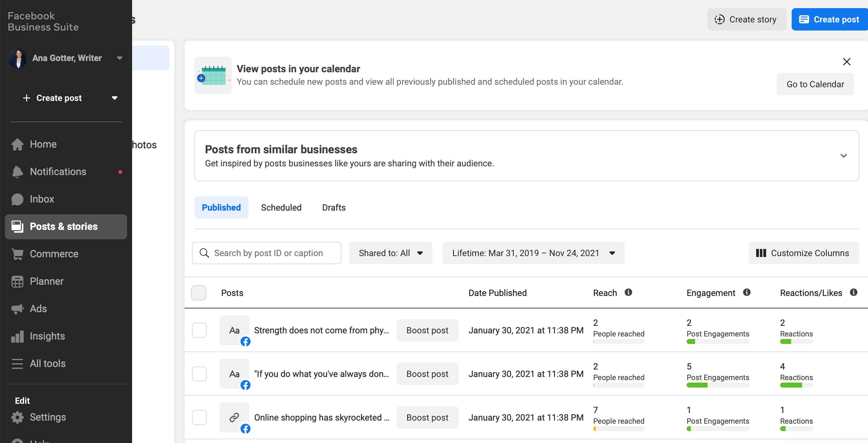Viewport: 868px width, 443px height.
Task: Click the Notifications bell icon
Action: click(17, 171)
